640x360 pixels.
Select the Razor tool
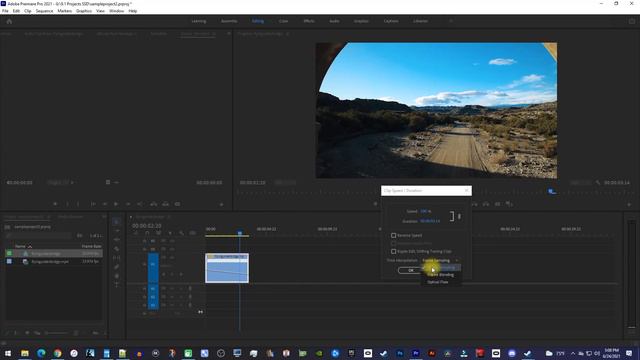pyautogui.click(x=116, y=249)
